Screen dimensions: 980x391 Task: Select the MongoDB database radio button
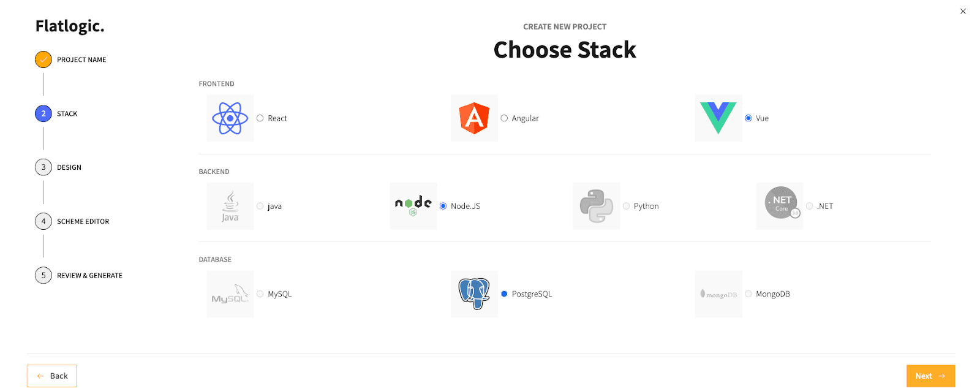pyautogui.click(x=748, y=294)
